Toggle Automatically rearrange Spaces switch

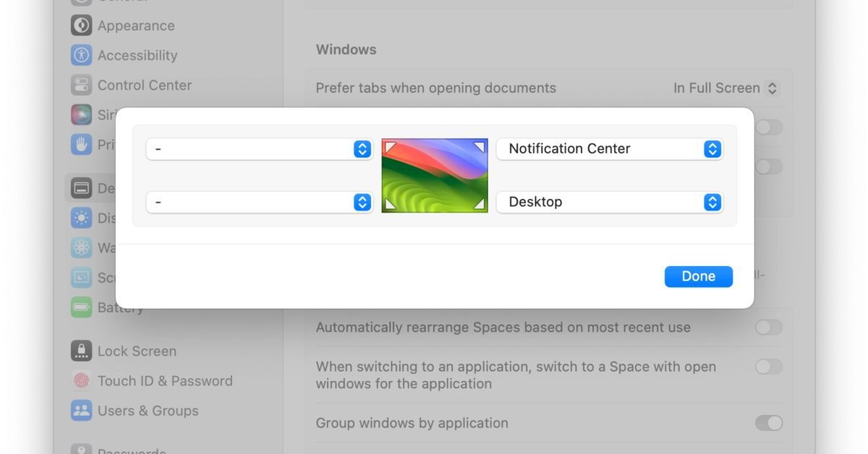769,327
